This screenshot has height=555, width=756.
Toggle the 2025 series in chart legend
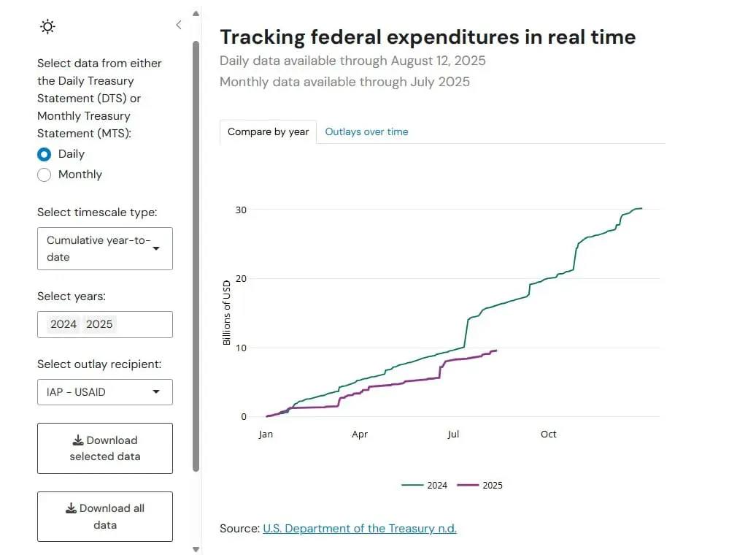(x=480, y=485)
